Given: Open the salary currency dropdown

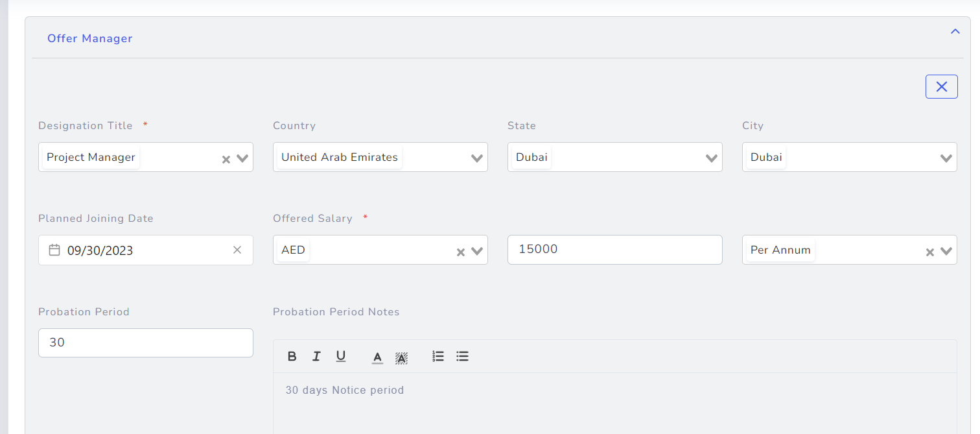Looking at the screenshot, I should [477, 250].
